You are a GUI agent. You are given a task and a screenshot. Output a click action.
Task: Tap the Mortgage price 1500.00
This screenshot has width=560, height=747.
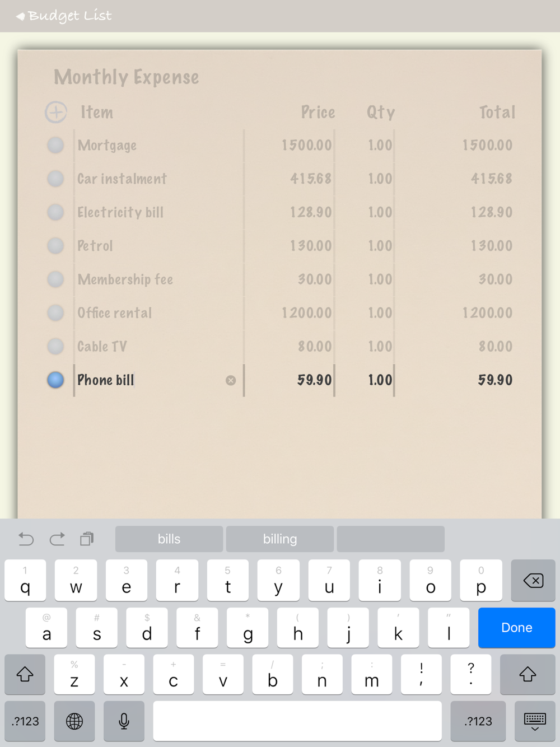pos(306,145)
